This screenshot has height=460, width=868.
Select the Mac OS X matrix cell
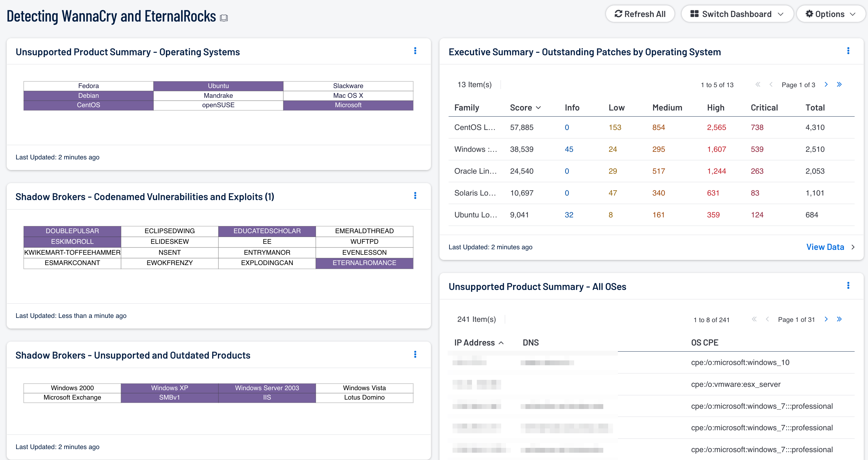tap(348, 96)
